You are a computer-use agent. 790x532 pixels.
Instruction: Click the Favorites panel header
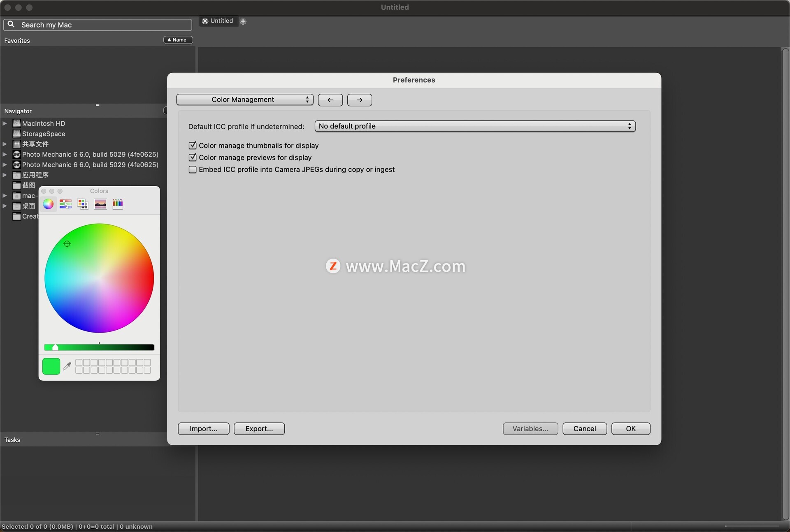[17, 41]
